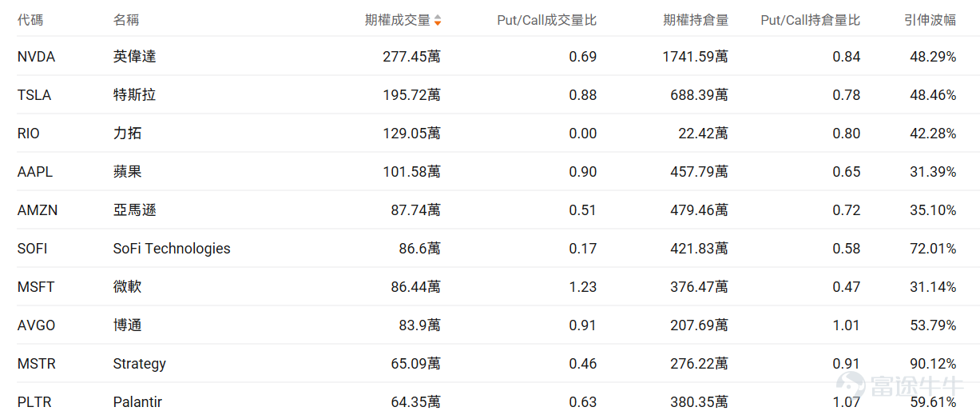Select the name 微軟
The image size is (980, 415).
(x=128, y=287)
